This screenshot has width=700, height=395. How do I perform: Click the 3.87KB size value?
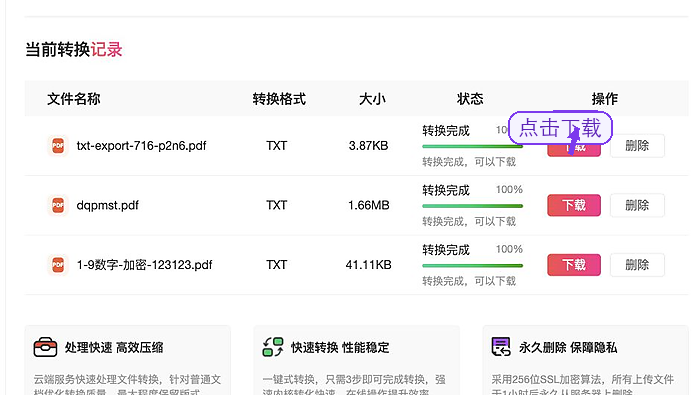click(x=368, y=146)
